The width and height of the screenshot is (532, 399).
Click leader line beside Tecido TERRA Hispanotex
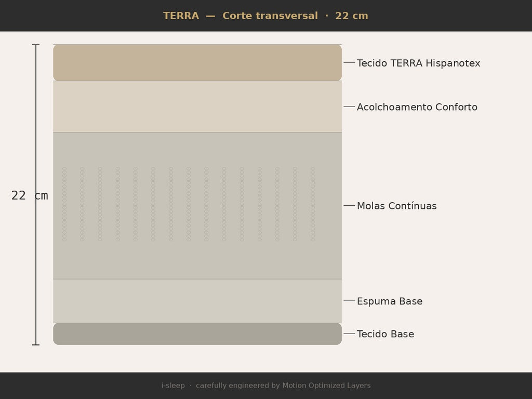pos(349,63)
